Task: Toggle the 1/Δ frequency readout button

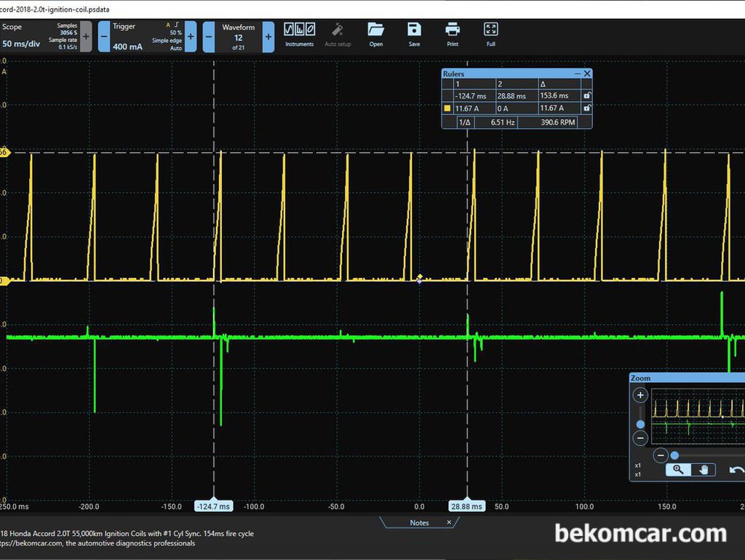Action: 465,122
